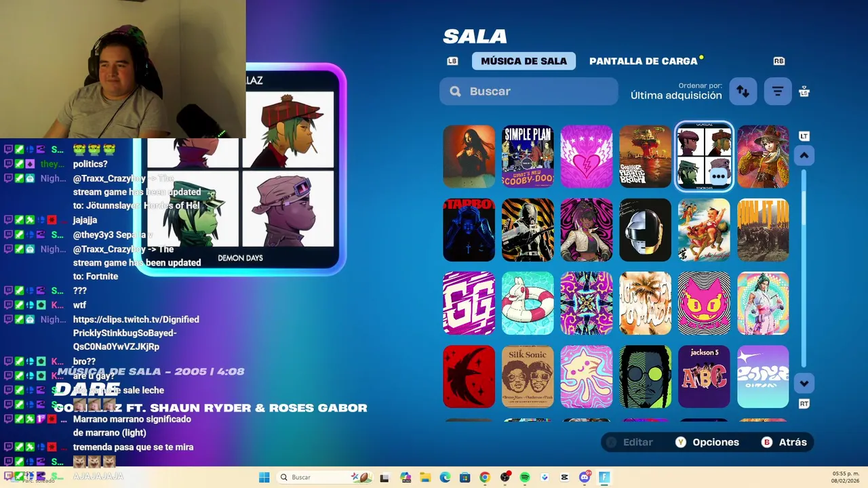Screen dimensions: 868x488
Task: Select the pink cat face track
Action: point(704,303)
